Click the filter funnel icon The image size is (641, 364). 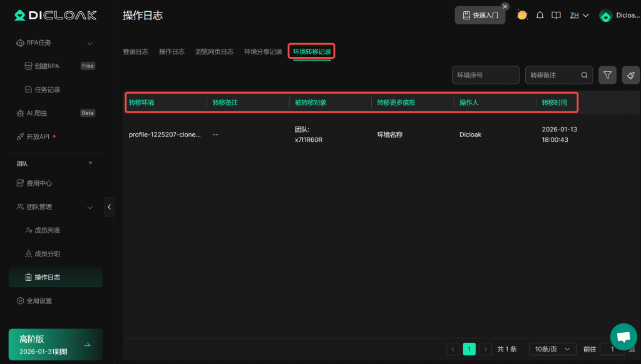tap(607, 75)
